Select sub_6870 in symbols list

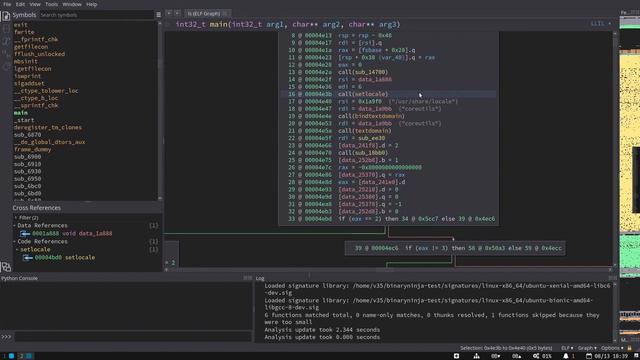[x=27, y=135]
